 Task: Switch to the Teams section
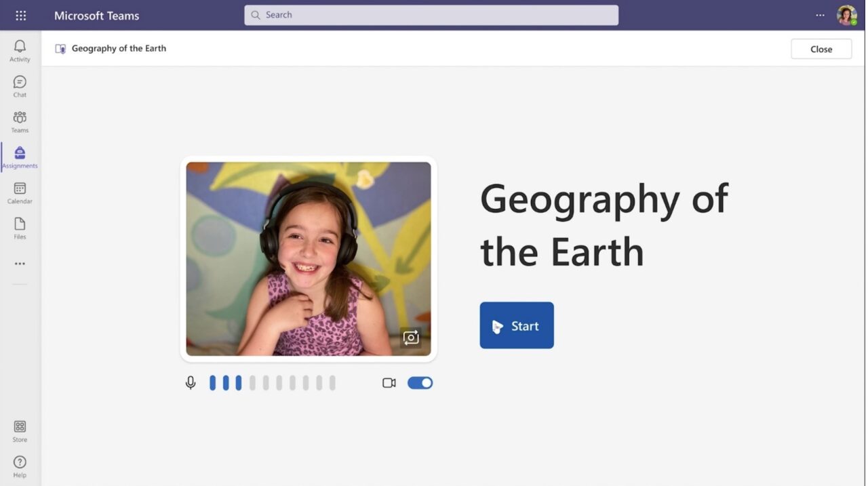coord(20,120)
